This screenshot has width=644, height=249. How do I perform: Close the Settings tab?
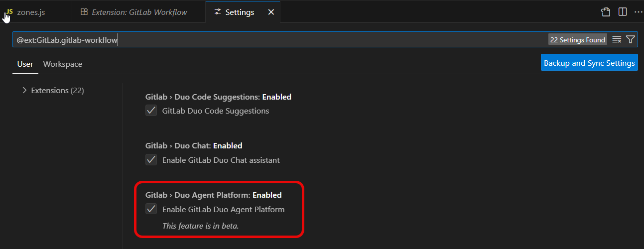coord(271,12)
